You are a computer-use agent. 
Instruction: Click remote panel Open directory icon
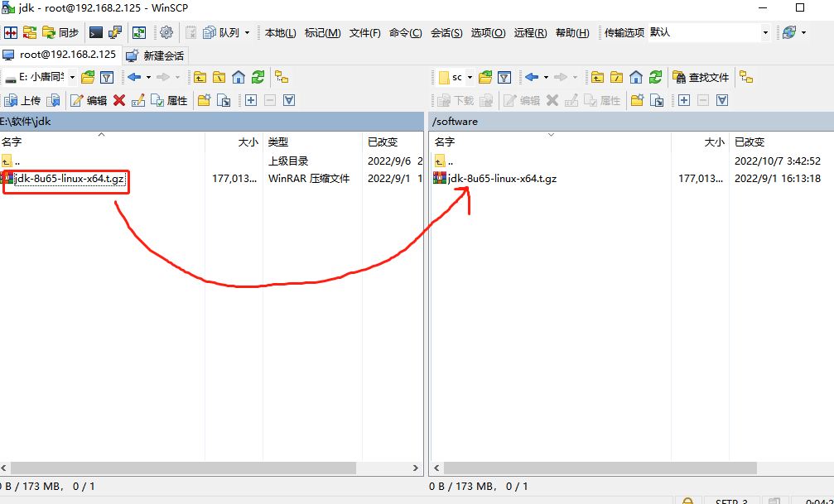[x=485, y=78]
